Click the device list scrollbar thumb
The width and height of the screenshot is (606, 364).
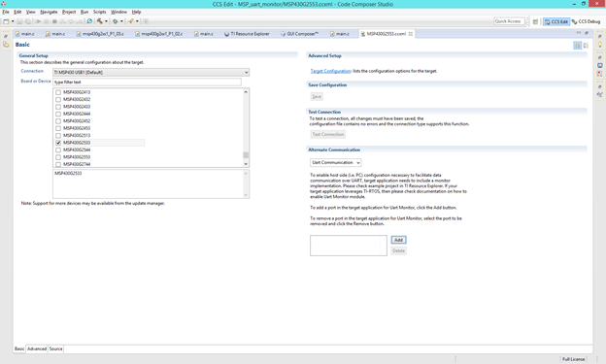pyautogui.click(x=246, y=155)
